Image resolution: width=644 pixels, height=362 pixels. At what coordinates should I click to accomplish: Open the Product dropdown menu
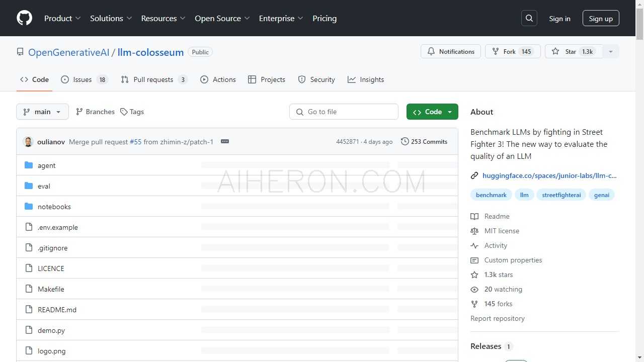(x=62, y=18)
